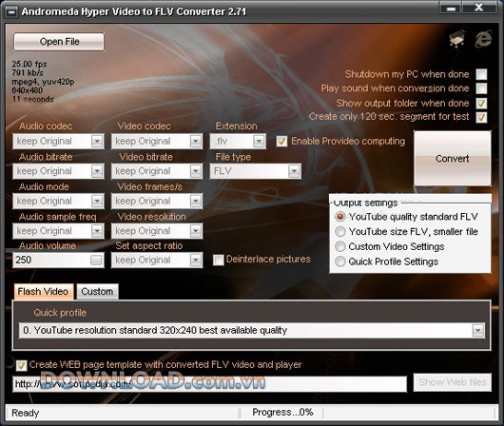Switch to the Custom tab
This screenshot has width=504, height=426.
click(97, 292)
